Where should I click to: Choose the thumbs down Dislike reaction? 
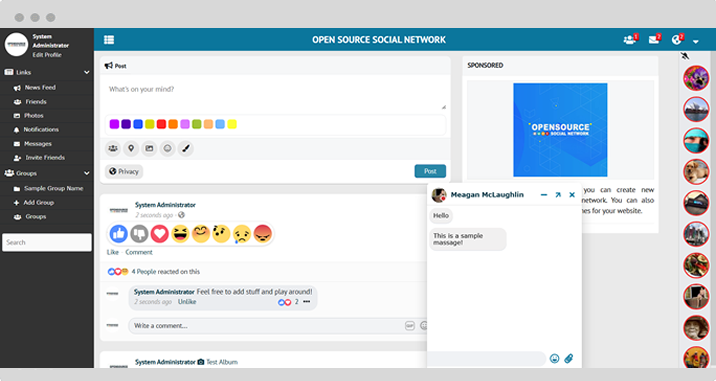pyautogui.click(x=139, y=234)
